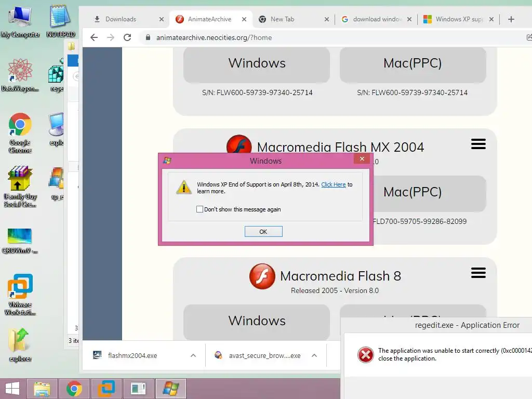
Task: Click Macromedia Flash 8 heading
Action: pos(341,276)
